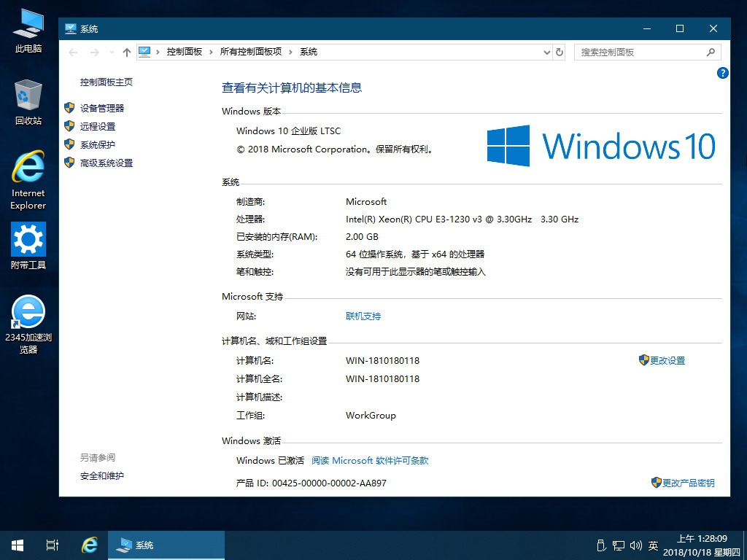Select the 2345加速浏览器 desktop shortcut
Screen dimensions: 747x560
pos(28,324)
